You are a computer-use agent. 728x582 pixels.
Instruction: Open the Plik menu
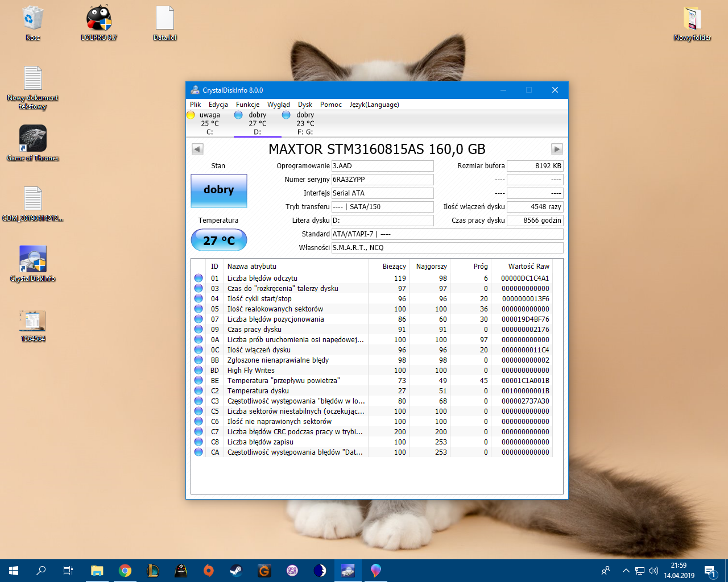coord(196,105)
